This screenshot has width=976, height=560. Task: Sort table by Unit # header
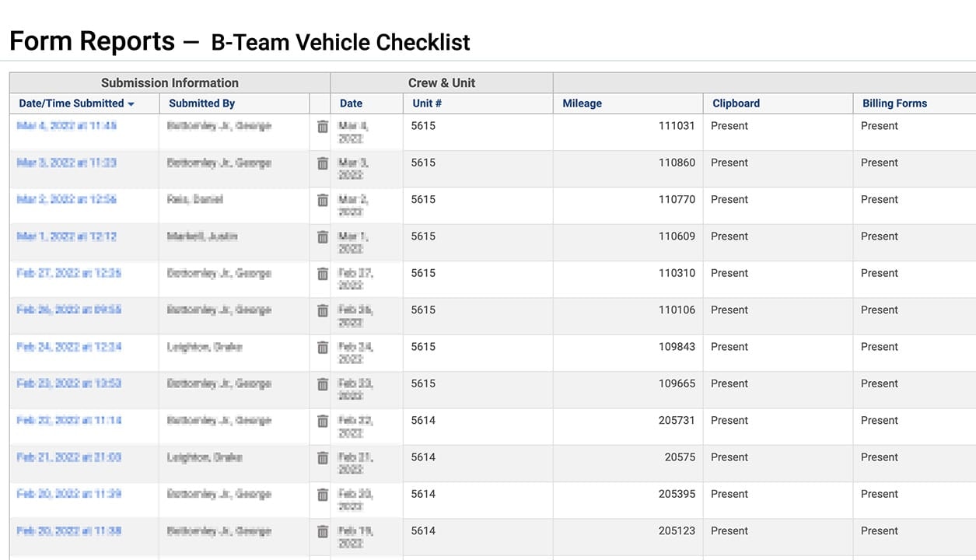[427, 103]
